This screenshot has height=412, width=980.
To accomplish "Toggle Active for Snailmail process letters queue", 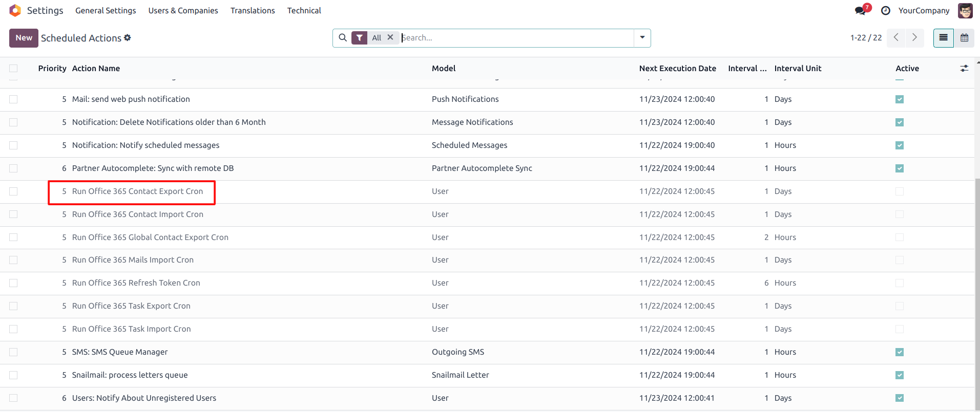I will point(900,375).
